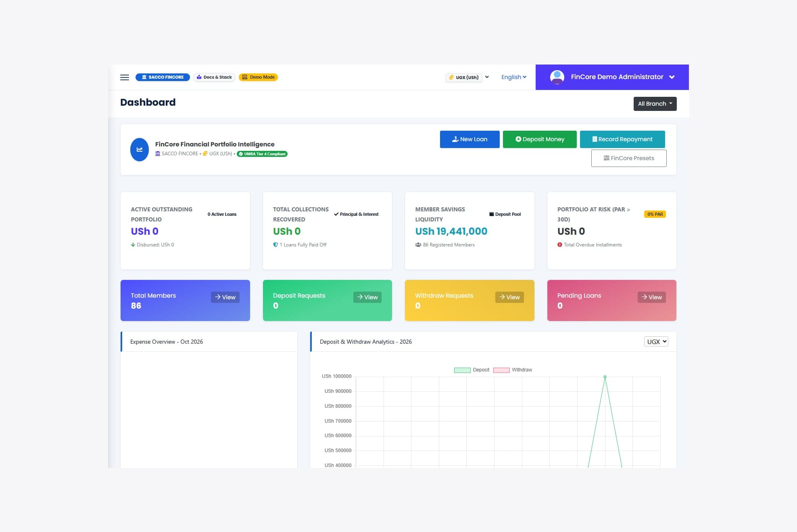View the Total Members list
Viewport: 797px width, 532px height.
(225, 297)
